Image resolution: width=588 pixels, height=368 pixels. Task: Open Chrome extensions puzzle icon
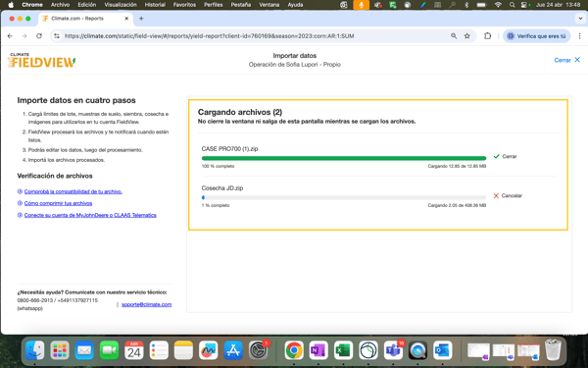[487, 36]
